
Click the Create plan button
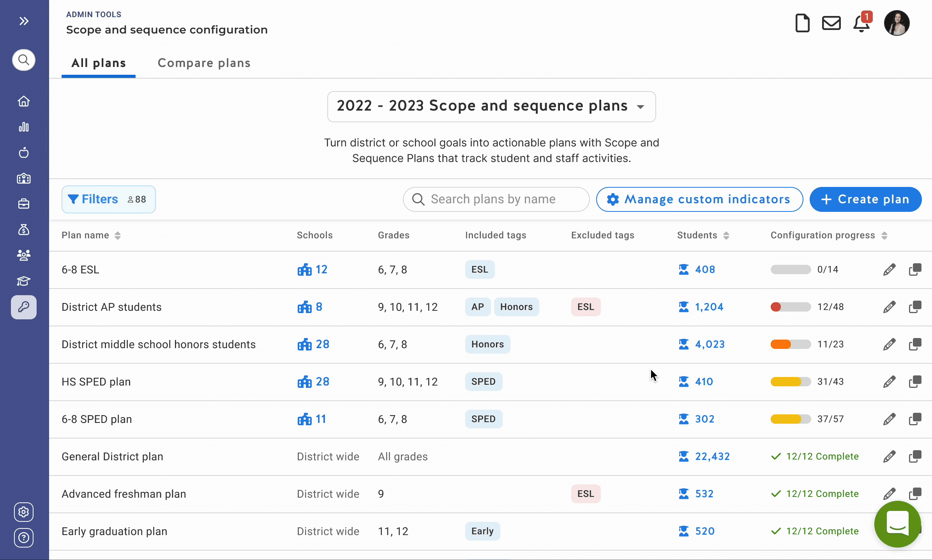[865, 199]
